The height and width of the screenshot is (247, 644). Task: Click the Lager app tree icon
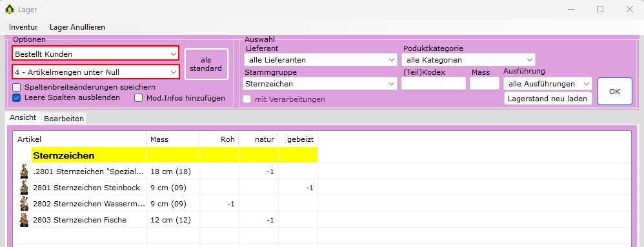coord(9,8)
